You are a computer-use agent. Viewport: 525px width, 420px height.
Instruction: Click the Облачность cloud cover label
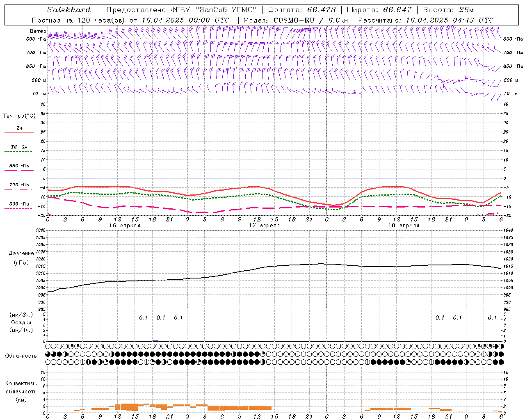click(x=21, y=356)
